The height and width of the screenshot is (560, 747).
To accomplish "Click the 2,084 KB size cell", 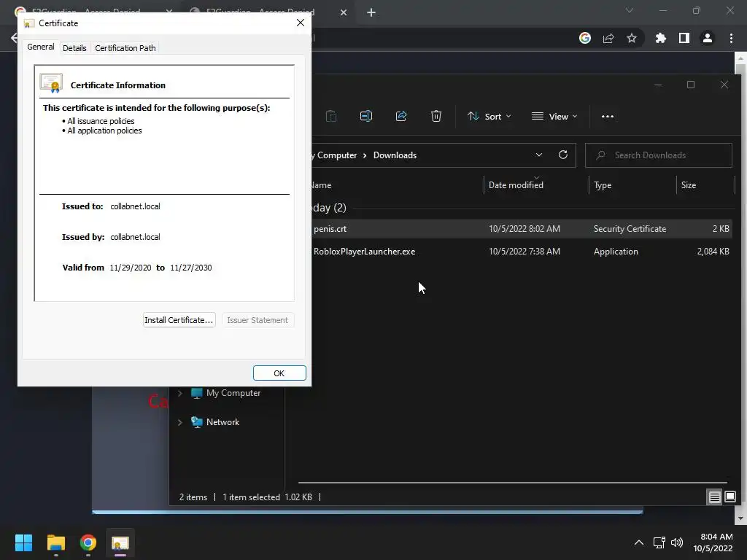I will coord(713,252).
